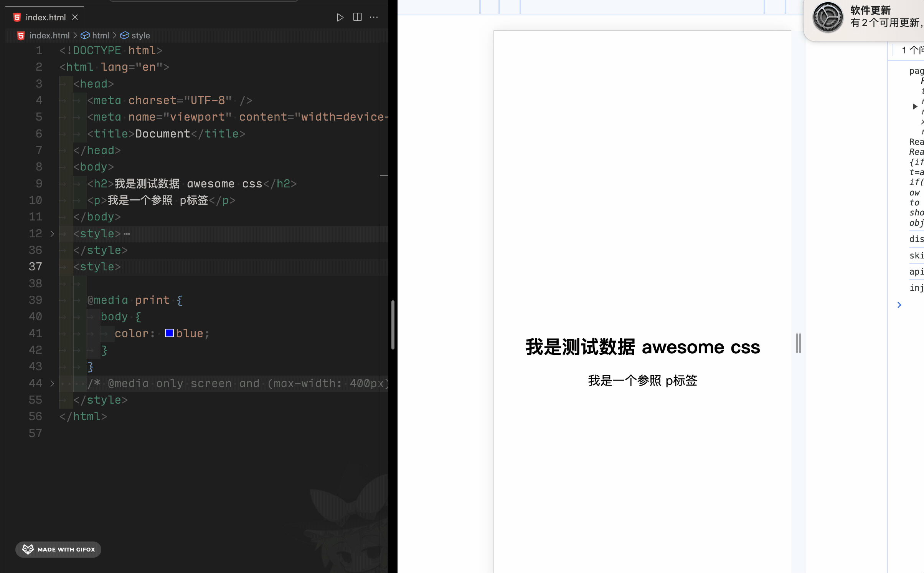The width and height of the screenshot is (924, 573).
Task: Click the Run code play icon
Action: tap(340, 17)
